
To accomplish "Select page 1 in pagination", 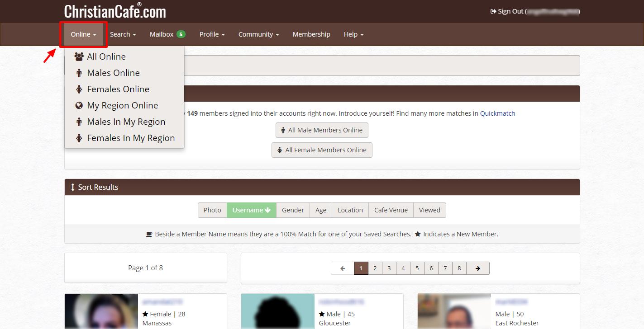I will (361, 268).
